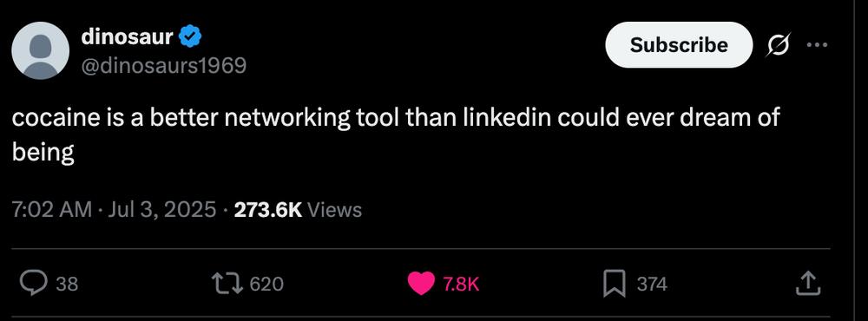Click the 374 bookmarks count
Viewport: 868px width, 321px height.
tap(652, 284)
